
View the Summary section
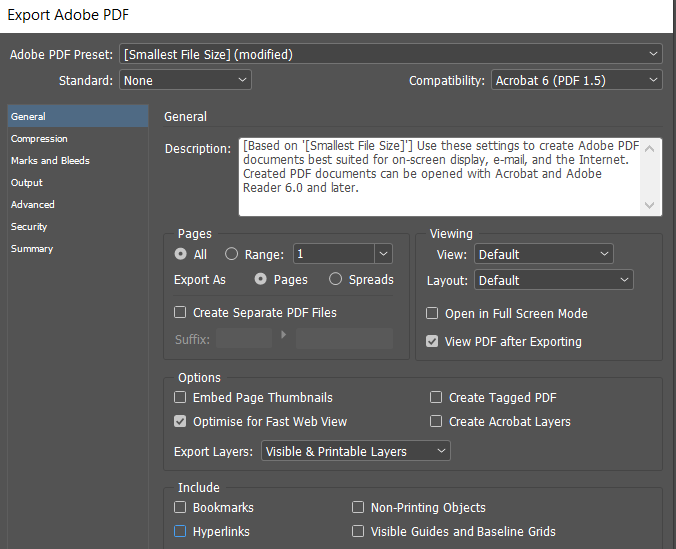pyautogui.click(x=78, y=248)
